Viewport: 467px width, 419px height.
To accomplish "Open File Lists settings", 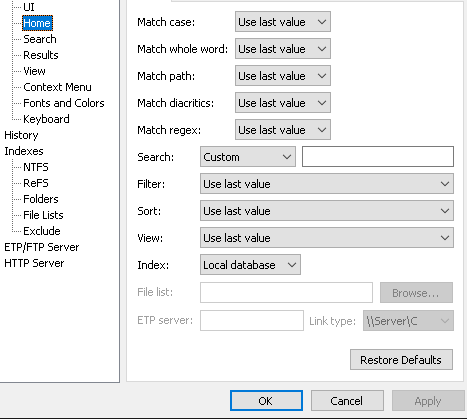I will (43, 215).
